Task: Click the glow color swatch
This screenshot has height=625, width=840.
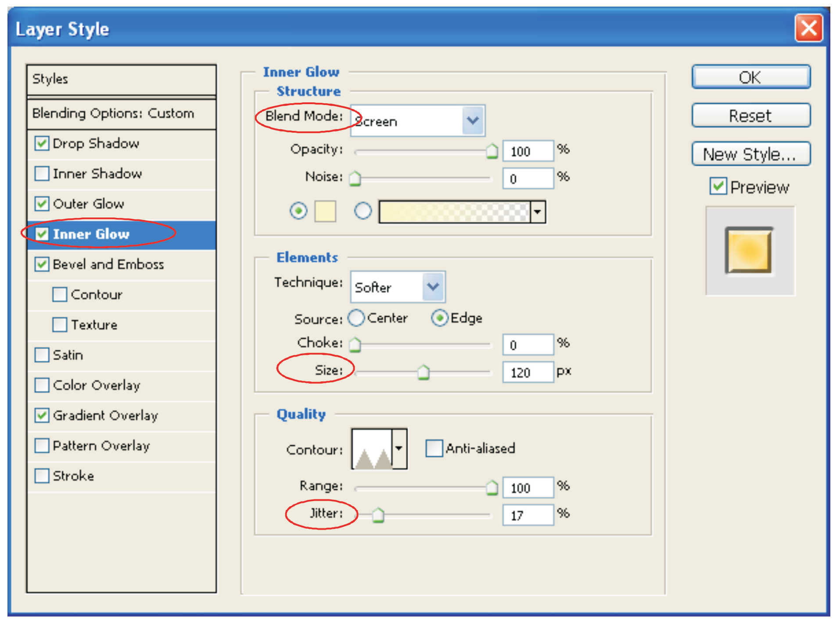Action: [325, 212]
